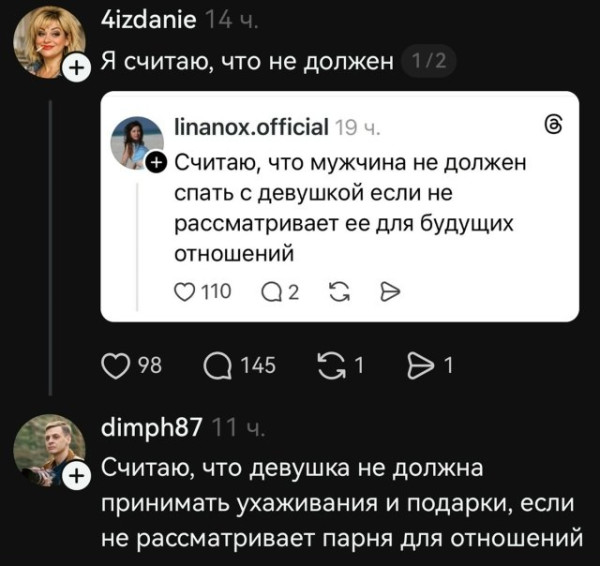600x566 pixels.
Task: Open dimph87 profile username
Action: 152,429
